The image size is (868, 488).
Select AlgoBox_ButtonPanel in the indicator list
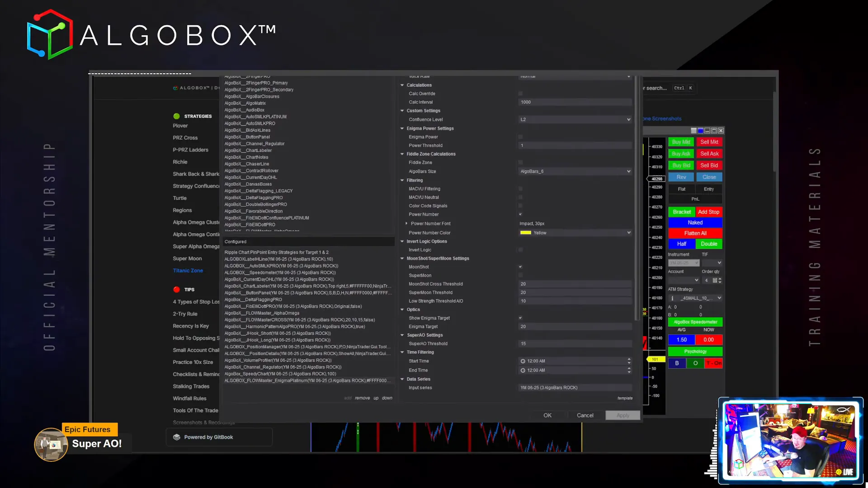point(247,137)
